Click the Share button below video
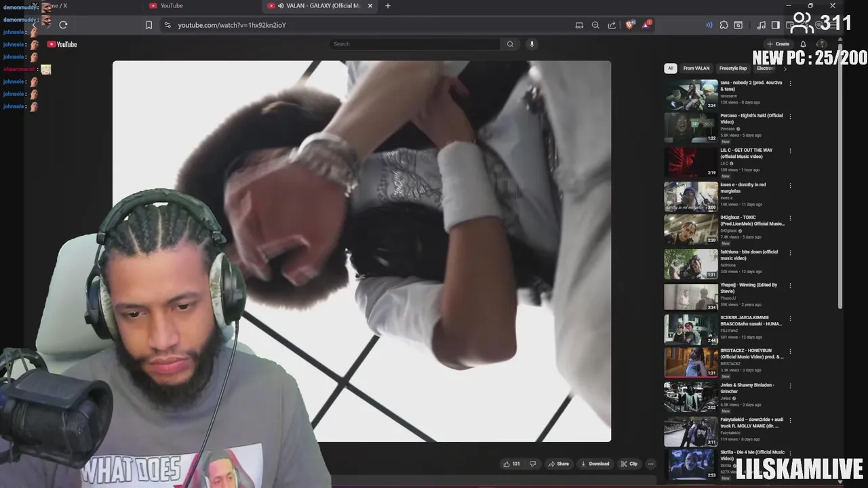Viewport: 868px width, 488px height. (x=559, y=464)
